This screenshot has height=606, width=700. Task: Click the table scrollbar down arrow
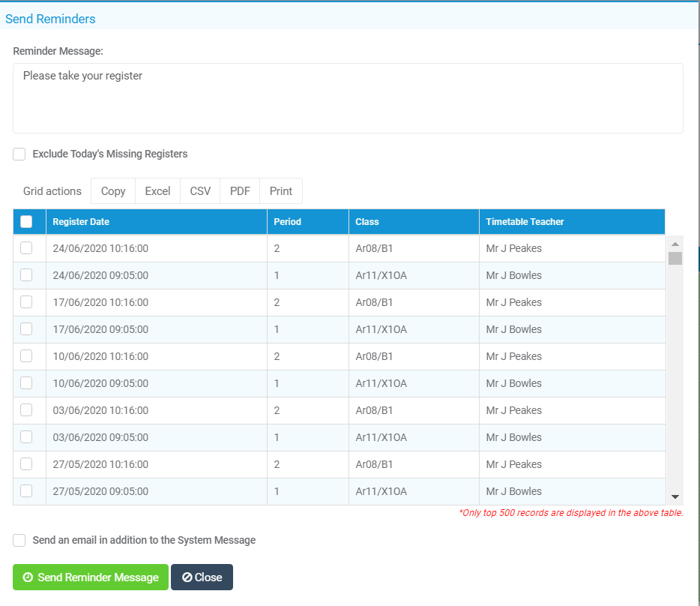[675, 496]
